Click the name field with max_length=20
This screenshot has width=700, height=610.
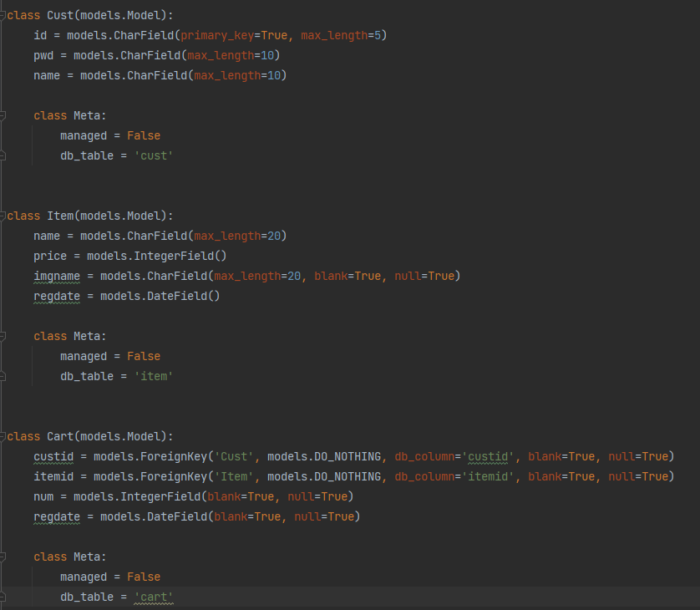pos(160,236)
